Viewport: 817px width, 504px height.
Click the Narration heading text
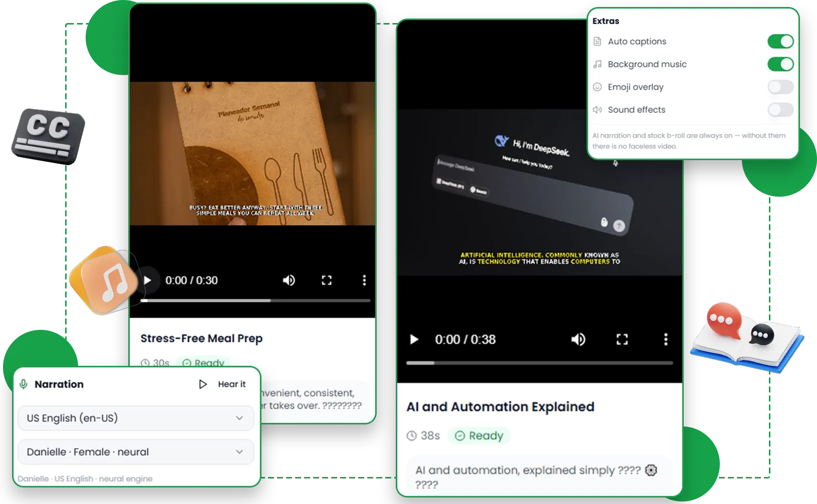point(59,384)
